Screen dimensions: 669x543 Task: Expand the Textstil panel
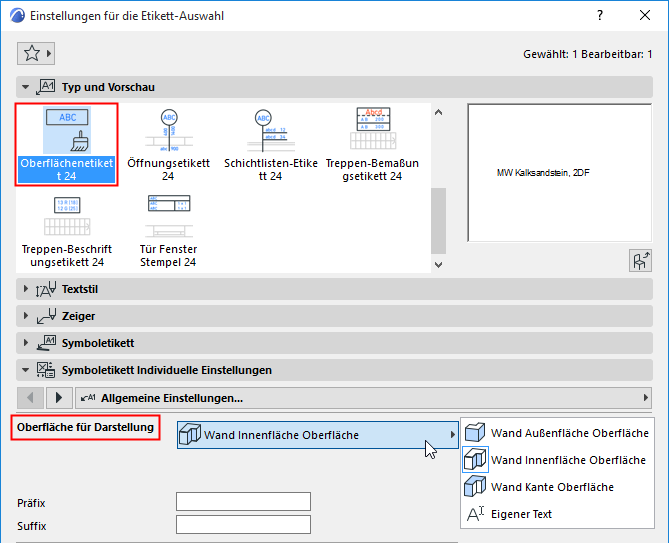(26, 289)
